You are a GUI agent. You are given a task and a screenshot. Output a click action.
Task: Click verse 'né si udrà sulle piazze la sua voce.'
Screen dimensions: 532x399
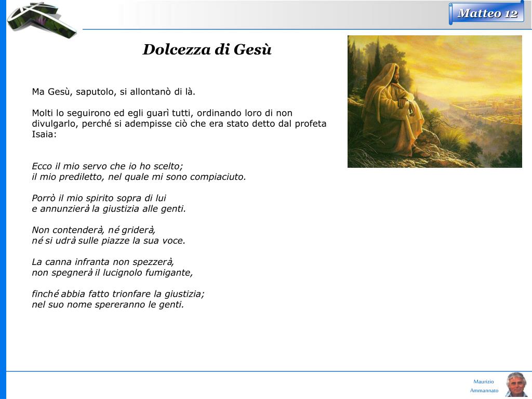[109, 241]
